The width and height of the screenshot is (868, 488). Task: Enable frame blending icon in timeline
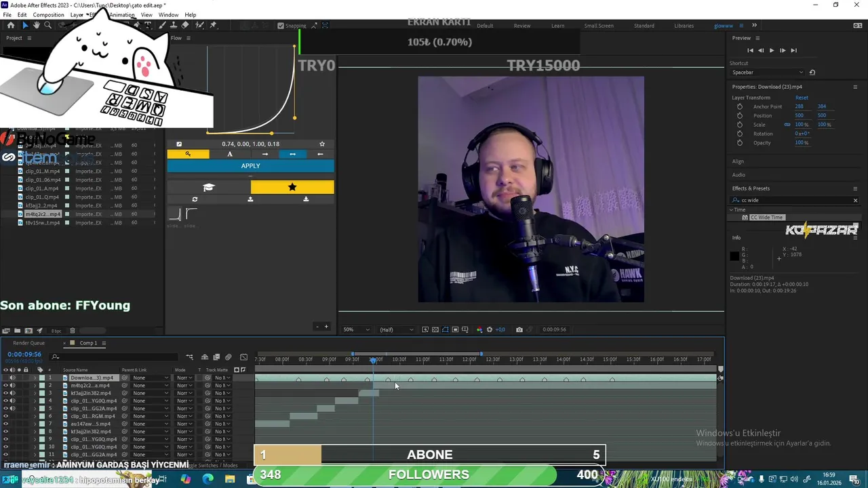point(216,357)
